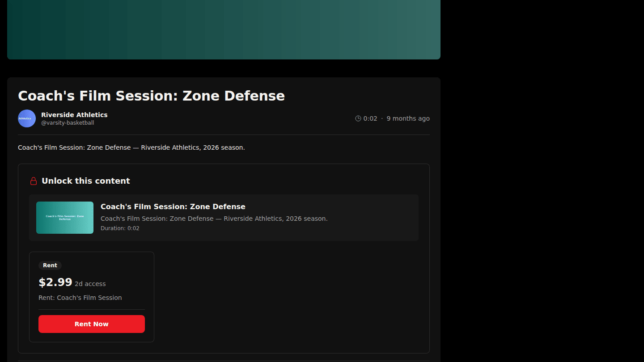This screenshot has height=362, width=644.
Task: Click the content card description text
Action: pos(214,219)
